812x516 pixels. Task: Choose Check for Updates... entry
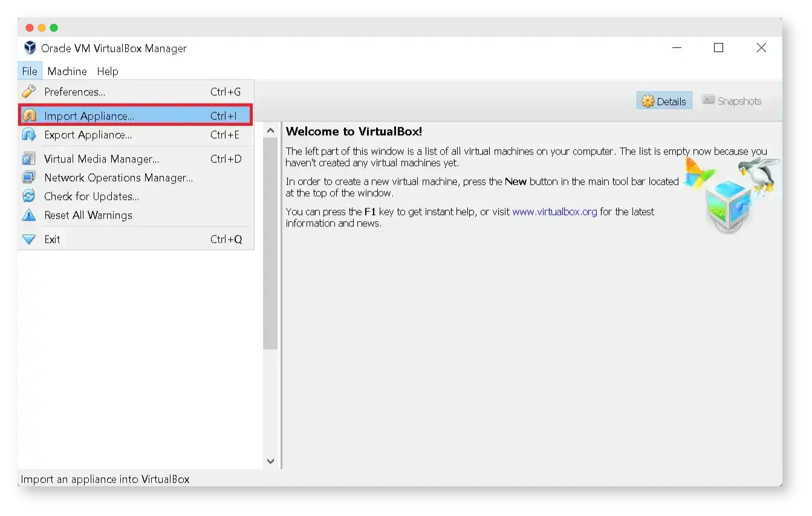(135, 196)
